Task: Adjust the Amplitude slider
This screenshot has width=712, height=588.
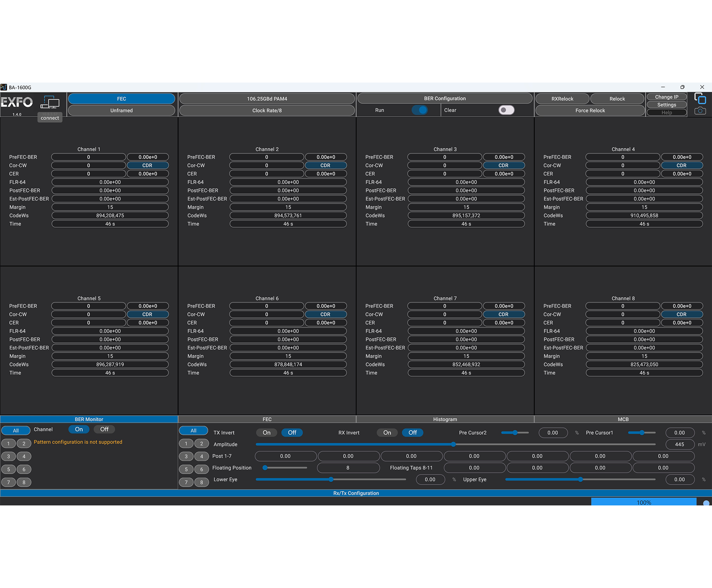Action: pos(453,444)
